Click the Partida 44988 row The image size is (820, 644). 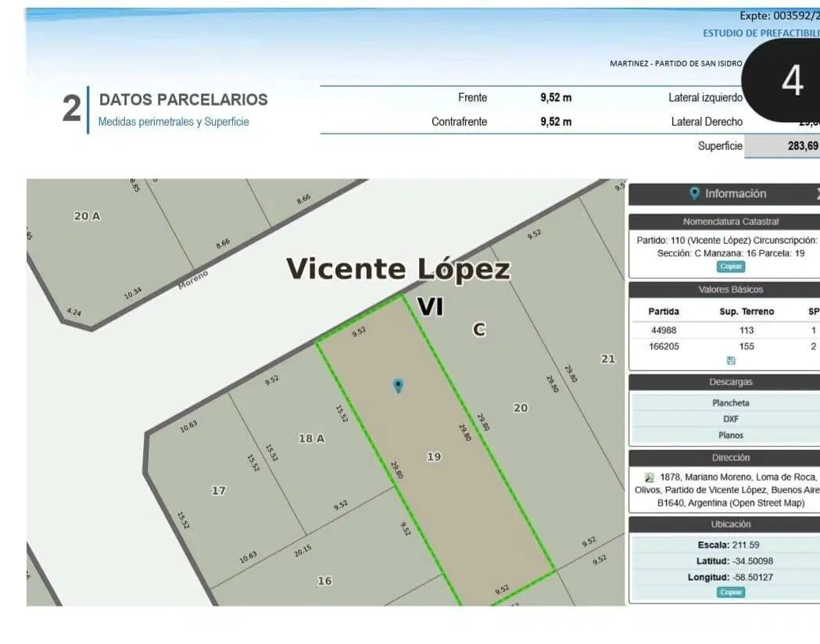727,331
